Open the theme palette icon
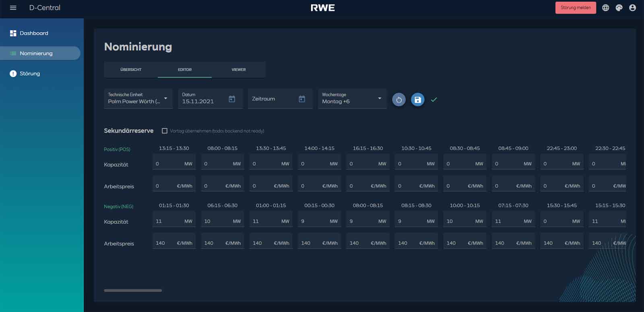 coord(619,8)
